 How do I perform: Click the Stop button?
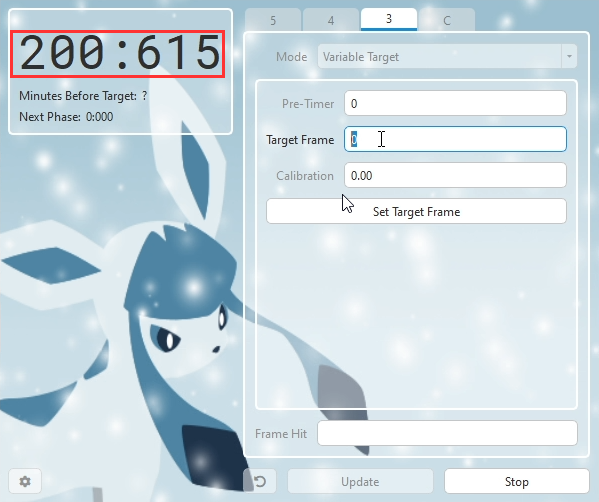pos(516,481)
